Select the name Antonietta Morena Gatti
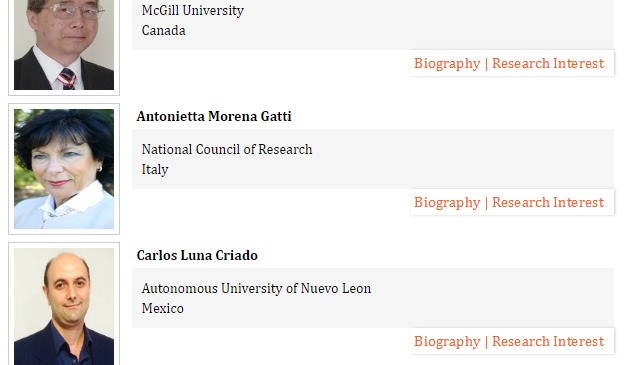This screenshot has height=365, width=625. pos(214,116)
